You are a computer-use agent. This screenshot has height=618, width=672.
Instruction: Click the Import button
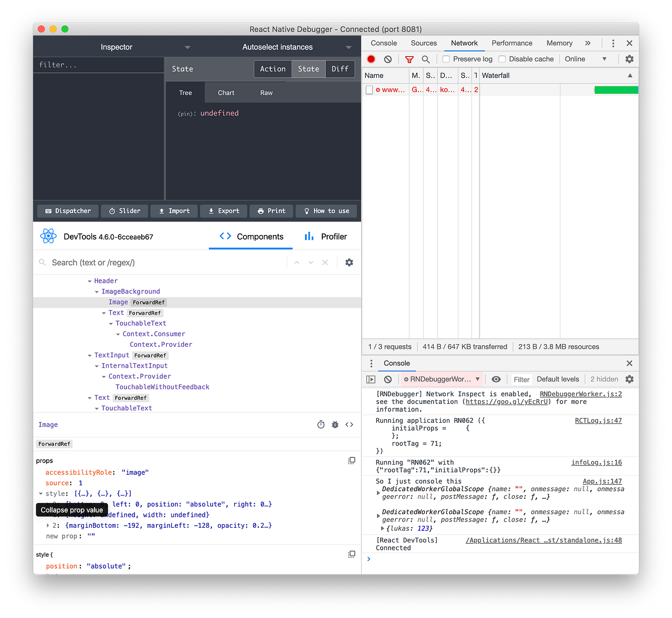[x=174, y=211]
